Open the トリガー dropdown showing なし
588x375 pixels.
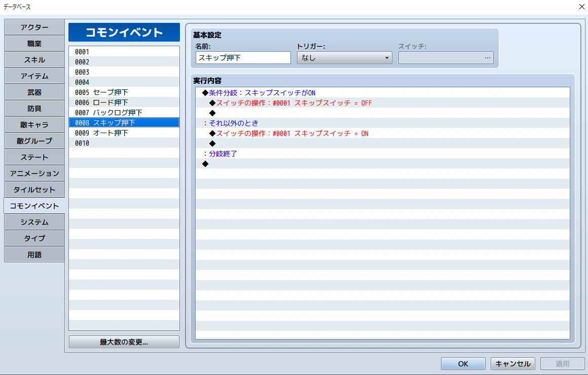click(344, 57)
